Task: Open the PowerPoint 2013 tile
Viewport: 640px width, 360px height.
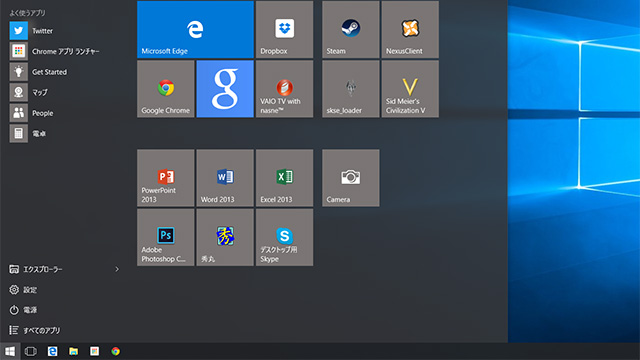Action: 166,178
